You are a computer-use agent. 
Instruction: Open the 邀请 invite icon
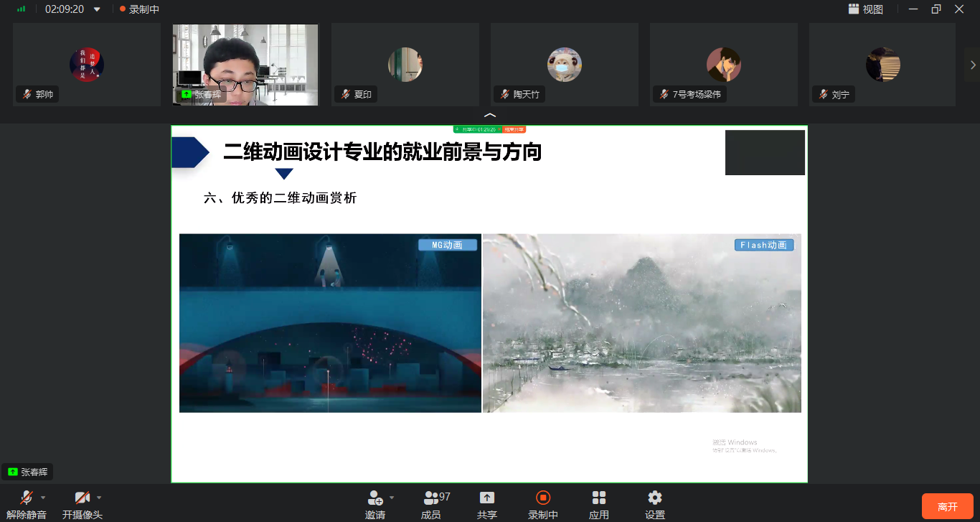375,498
